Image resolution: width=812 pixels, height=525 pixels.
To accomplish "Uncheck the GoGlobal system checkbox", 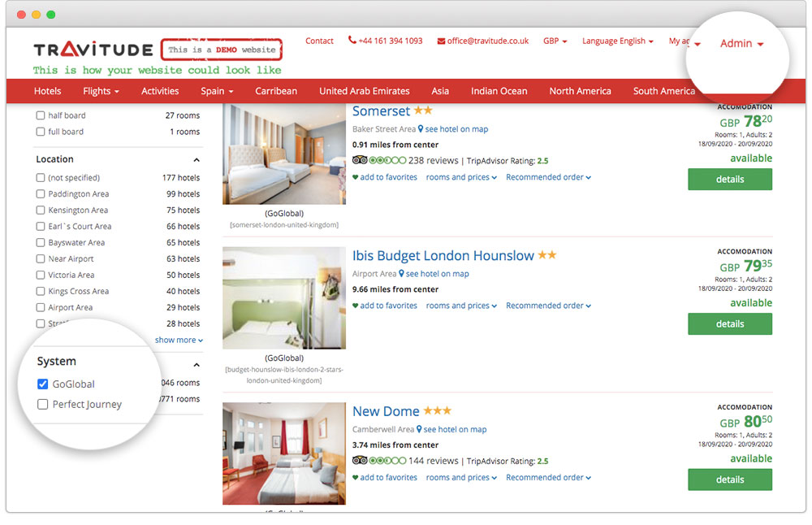I will point(43,384).
